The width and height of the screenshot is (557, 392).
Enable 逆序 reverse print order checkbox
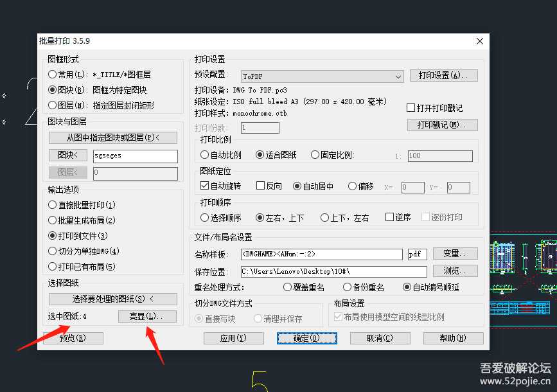click(x=388, y=217)
